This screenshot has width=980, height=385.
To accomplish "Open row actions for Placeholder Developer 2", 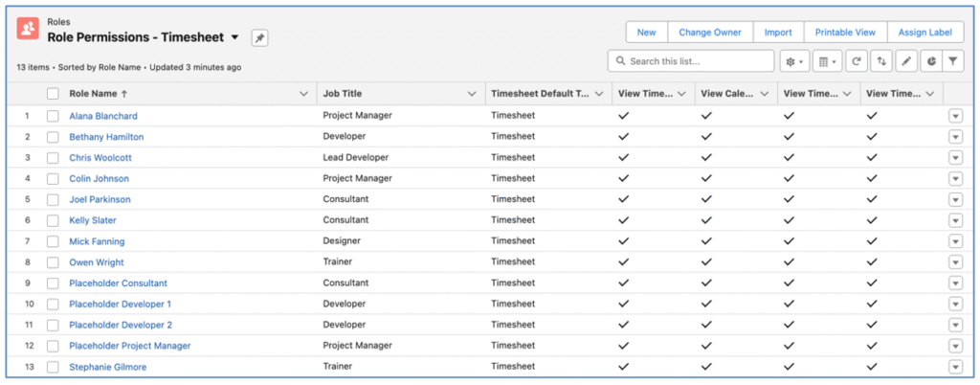I will click(956, 325).
